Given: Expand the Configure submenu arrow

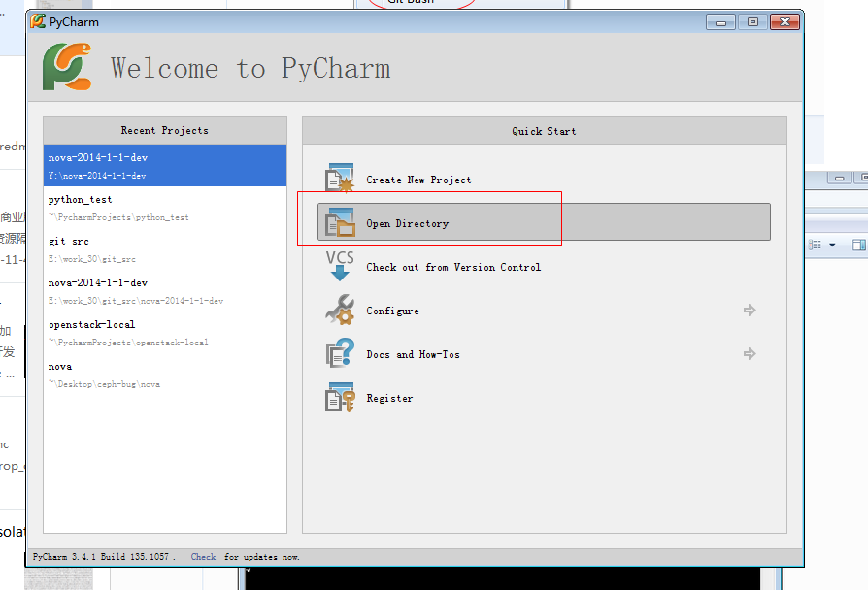Looking at the screenshot, I should pos(750,310).
